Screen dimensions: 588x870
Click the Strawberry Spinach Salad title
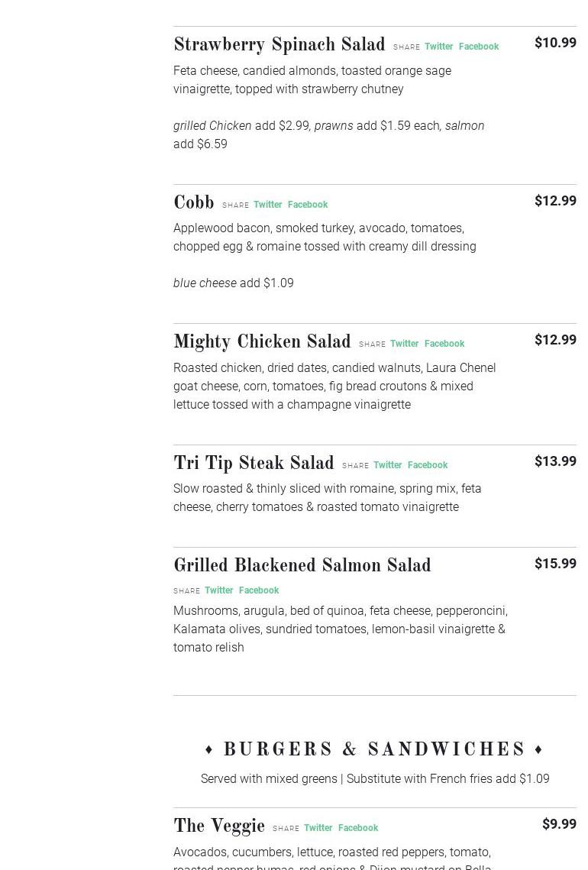click(x=279, y=45)
